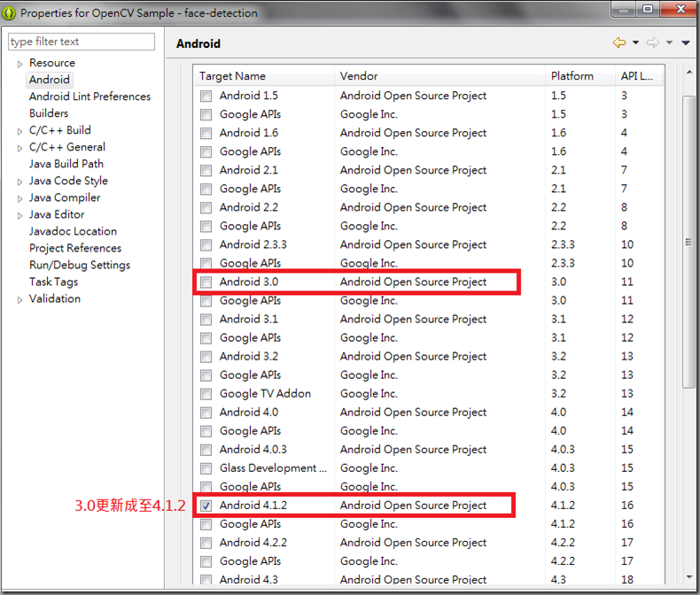
Task: Open the Project References page
Action: click(75, 248)
